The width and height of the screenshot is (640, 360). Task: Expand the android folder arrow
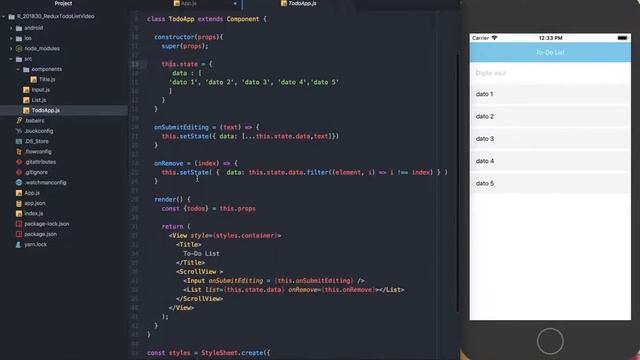pyautogui.click(x=11, y=28)
